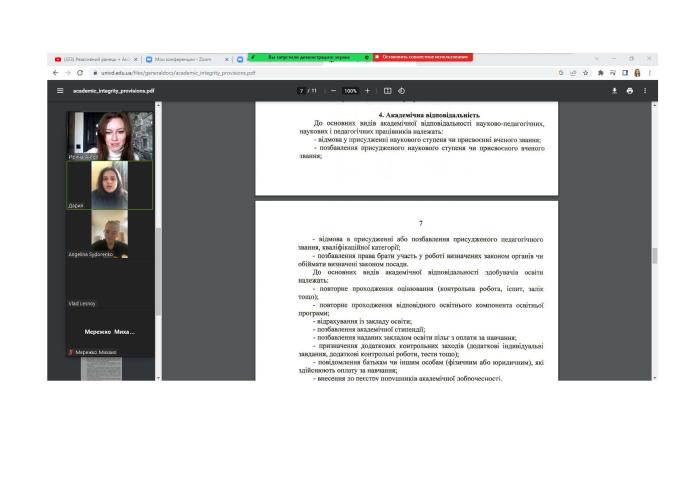Click zoom out minus button in PDF toolbar

point(333,91)
